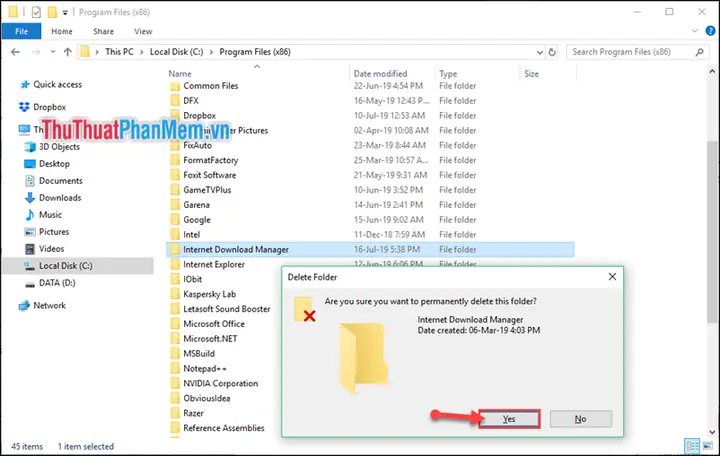Click the Properties quick access toolbar icon
720x456 pixels.
click(x=36, y=12)
